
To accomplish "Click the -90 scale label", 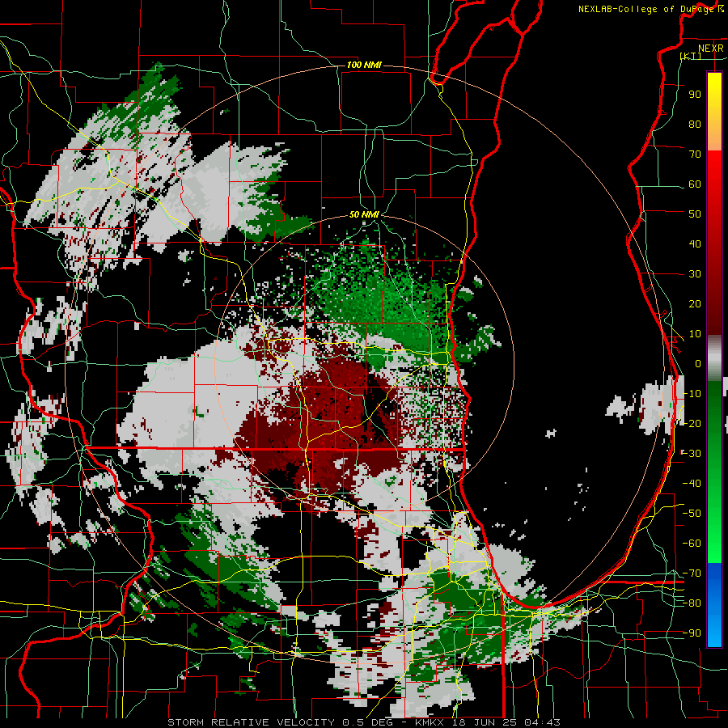I will point(692,633).
